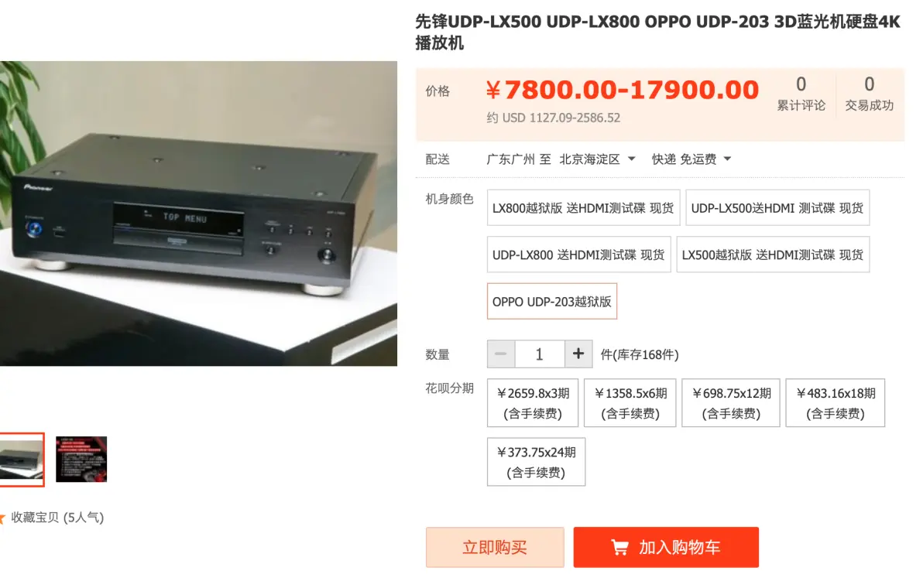Image resolution: width=923 pixels, height=588 pixels.
Task: Show the second red-black product thumbnail
Action: [81, 460]
